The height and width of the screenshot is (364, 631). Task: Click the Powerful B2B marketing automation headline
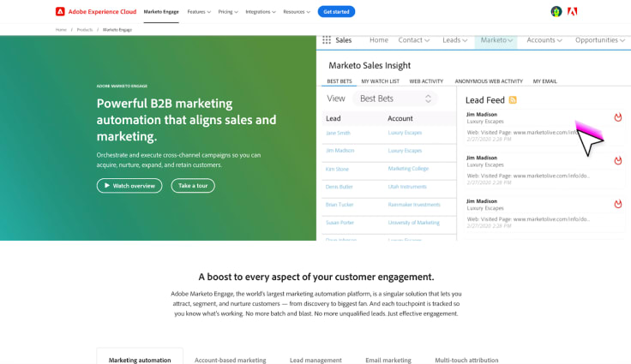(x=186, y=120)
